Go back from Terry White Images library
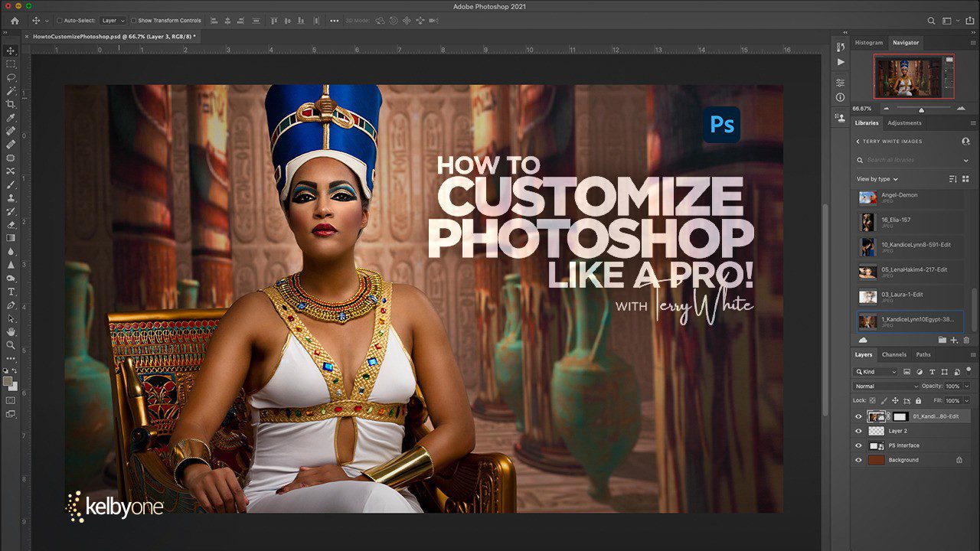 (x=858, y=142)
